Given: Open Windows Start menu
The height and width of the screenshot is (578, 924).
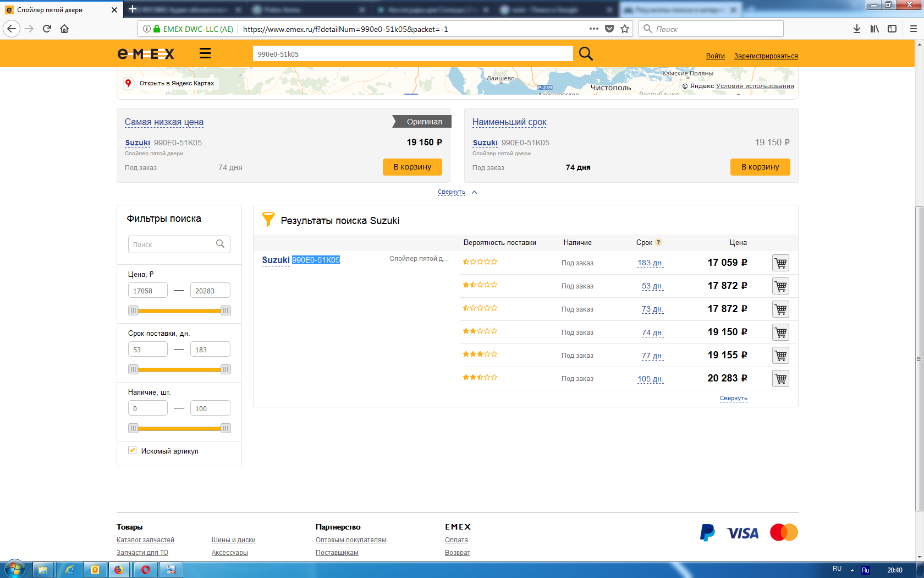Looking at the screenshot, I should point(15,569).
